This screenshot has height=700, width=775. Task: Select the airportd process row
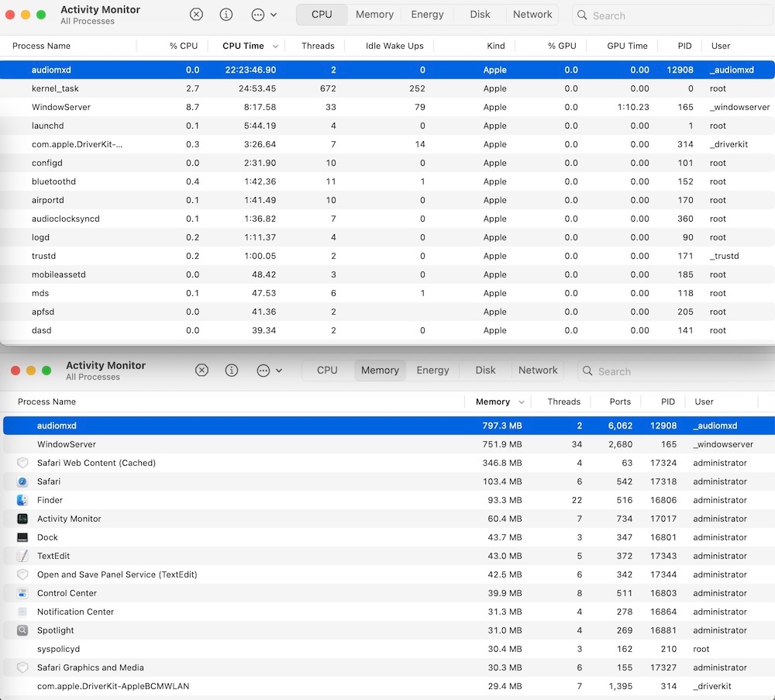coord(387,200)
